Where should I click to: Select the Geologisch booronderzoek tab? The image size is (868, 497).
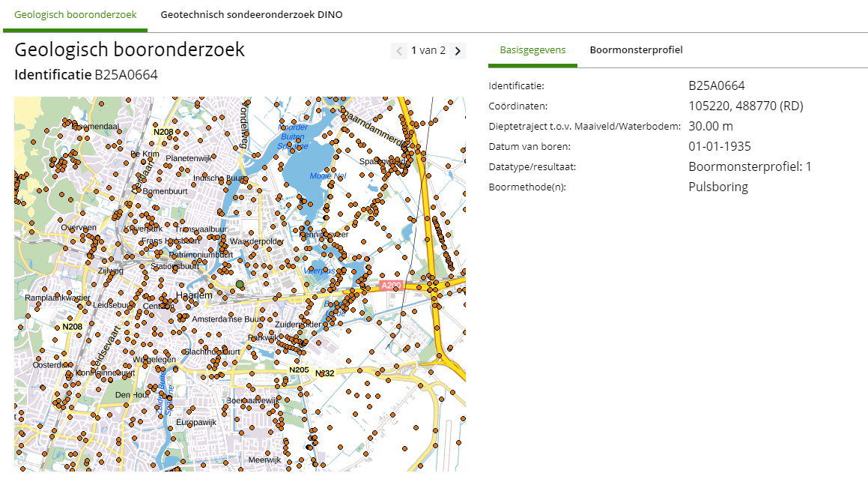[x=76, y=14]
